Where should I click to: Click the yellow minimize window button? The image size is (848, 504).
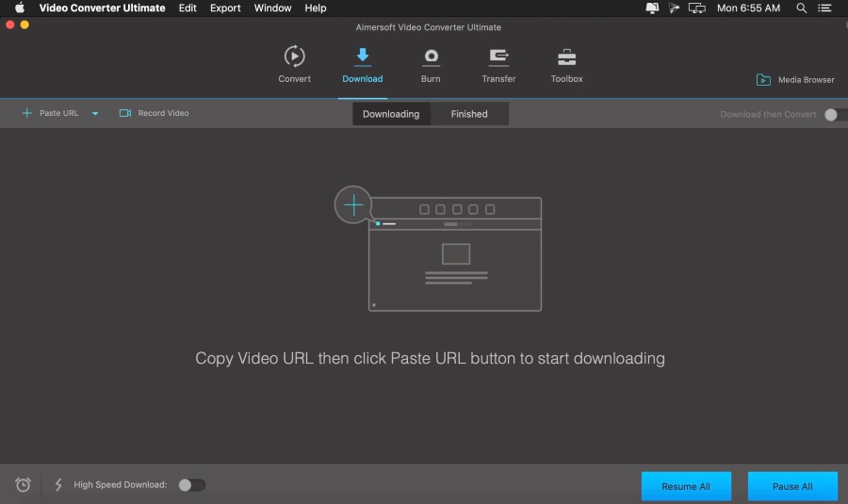pyautogui.click(x=24, y=24)
